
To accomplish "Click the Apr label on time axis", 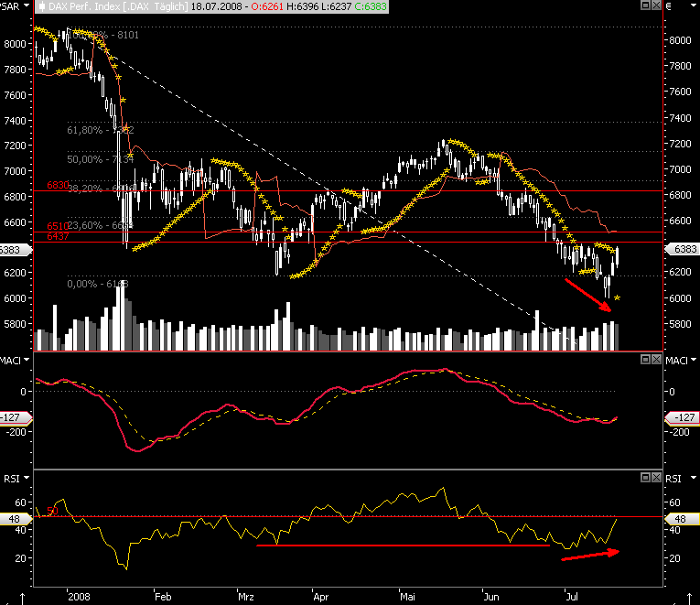I will click(321, 597).
